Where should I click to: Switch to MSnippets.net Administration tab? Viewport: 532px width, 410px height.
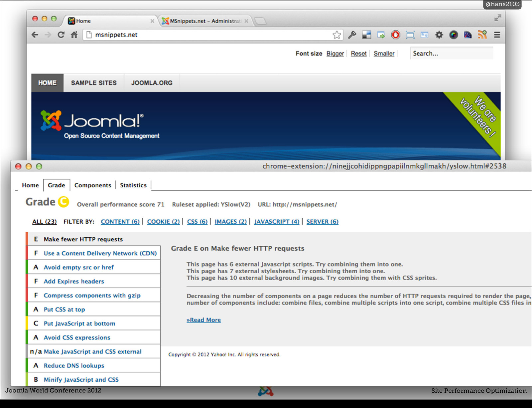(204, 21)
